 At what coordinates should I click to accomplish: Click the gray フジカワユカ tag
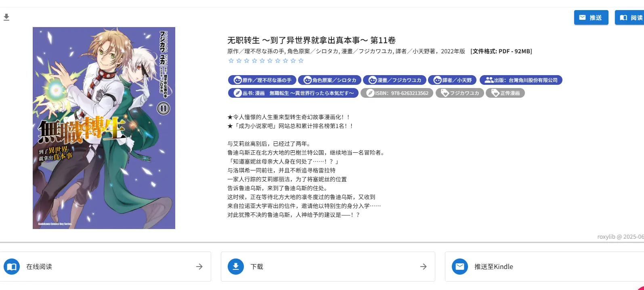coord(459,93)
